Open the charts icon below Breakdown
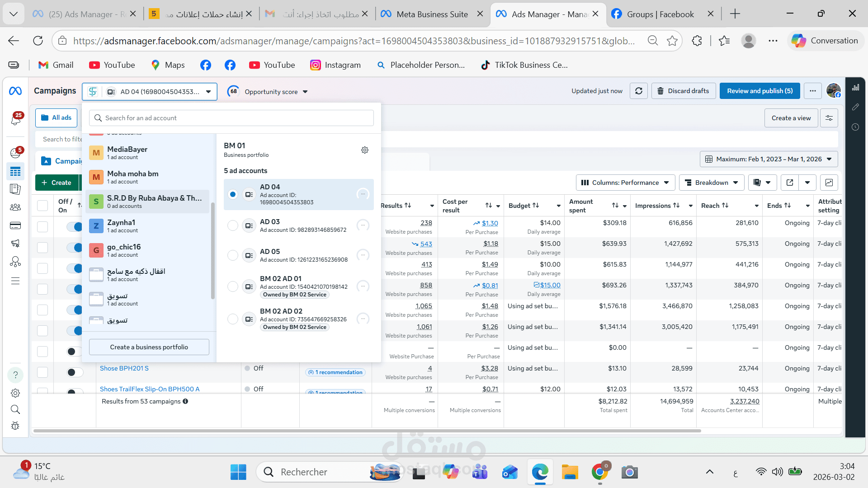The width and height of the screenshot is (868, 488). [829, 183]
